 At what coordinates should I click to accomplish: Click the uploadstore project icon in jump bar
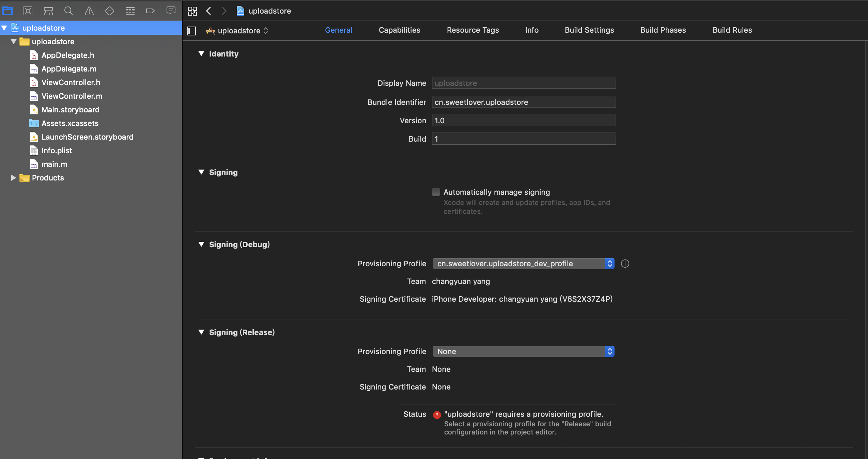pyautogui.click(x=241, y=11)
